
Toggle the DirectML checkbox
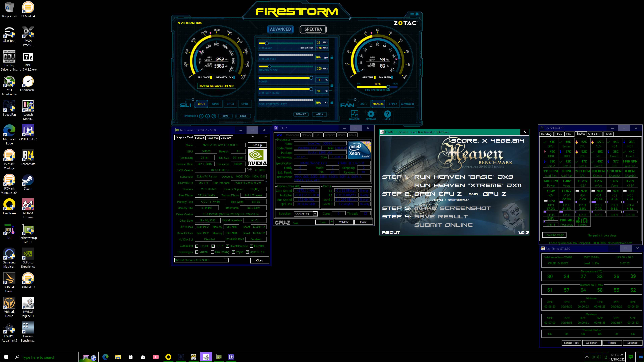(x=252, y=246)
